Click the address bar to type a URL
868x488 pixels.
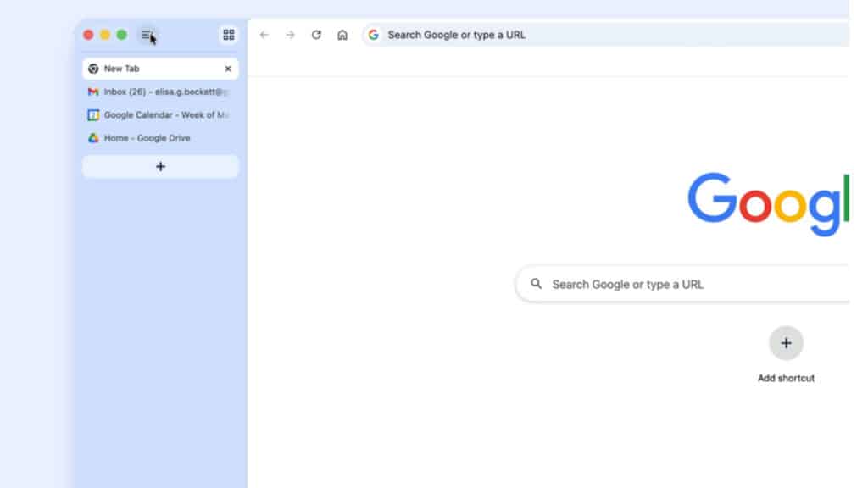[509, 35]
